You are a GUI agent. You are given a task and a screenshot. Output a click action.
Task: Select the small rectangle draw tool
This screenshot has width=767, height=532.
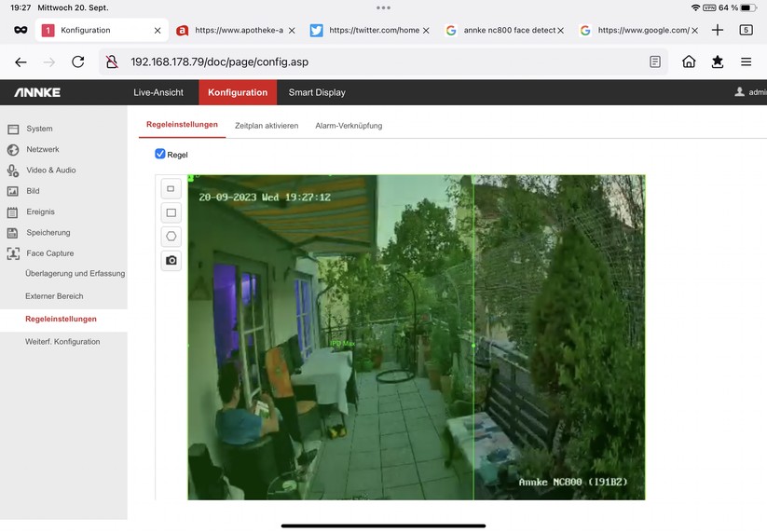pos(171,188)
